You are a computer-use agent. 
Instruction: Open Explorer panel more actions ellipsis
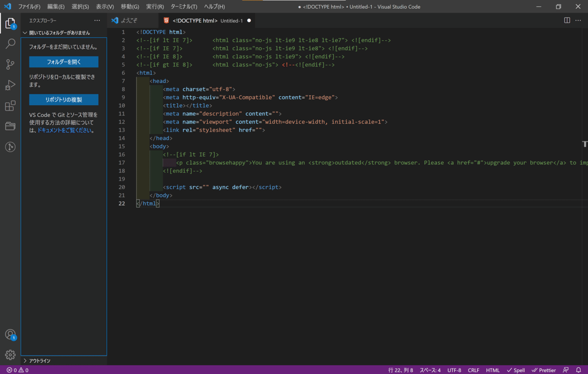coord(97,21)
